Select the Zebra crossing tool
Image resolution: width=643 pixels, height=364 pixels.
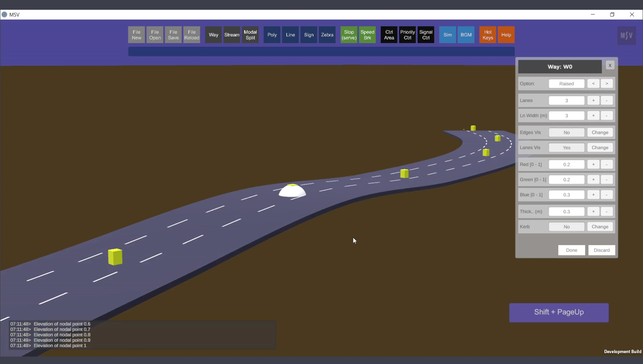[x=327, y=35]
